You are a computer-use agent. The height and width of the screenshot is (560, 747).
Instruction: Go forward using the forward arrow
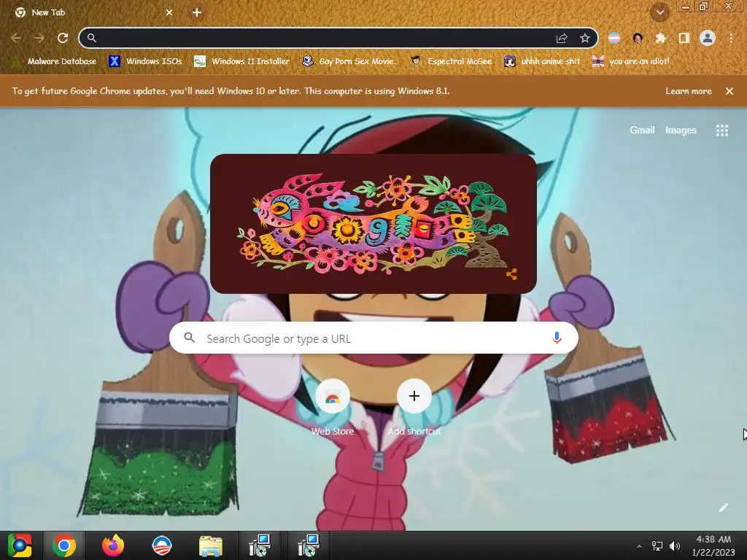[39, 38]
